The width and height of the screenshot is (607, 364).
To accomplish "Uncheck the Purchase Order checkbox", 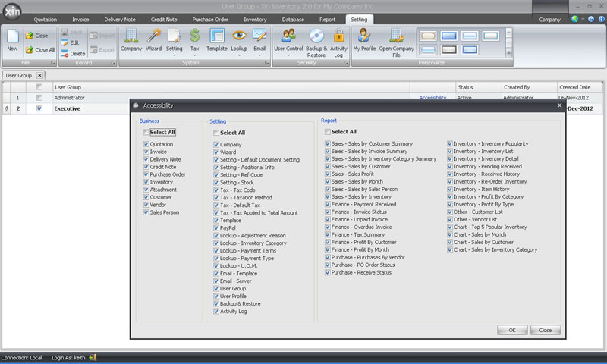I will point(146,174).
